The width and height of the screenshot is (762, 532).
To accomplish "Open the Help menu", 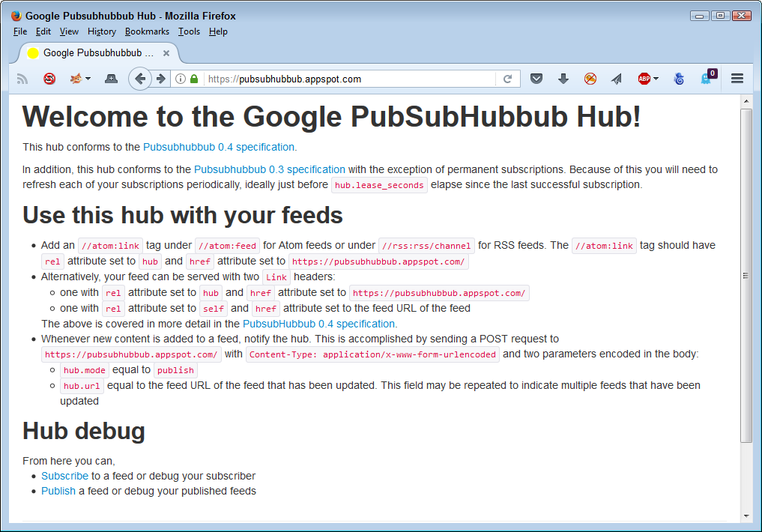I will click(218, 31).
